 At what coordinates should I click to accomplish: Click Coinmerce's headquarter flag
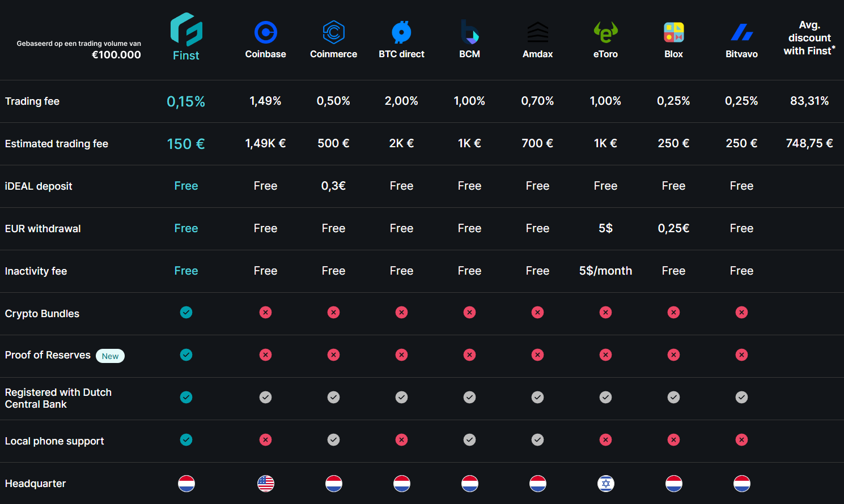[333, 484]
